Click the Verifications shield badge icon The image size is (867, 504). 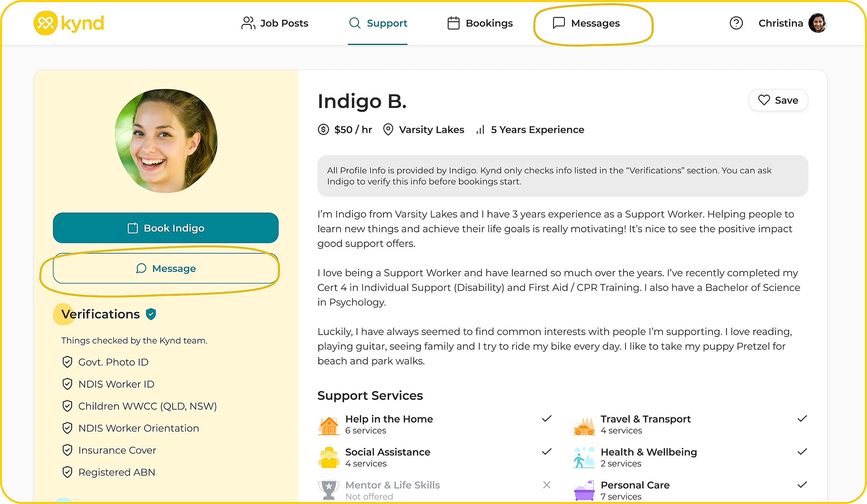pos(151,314)
